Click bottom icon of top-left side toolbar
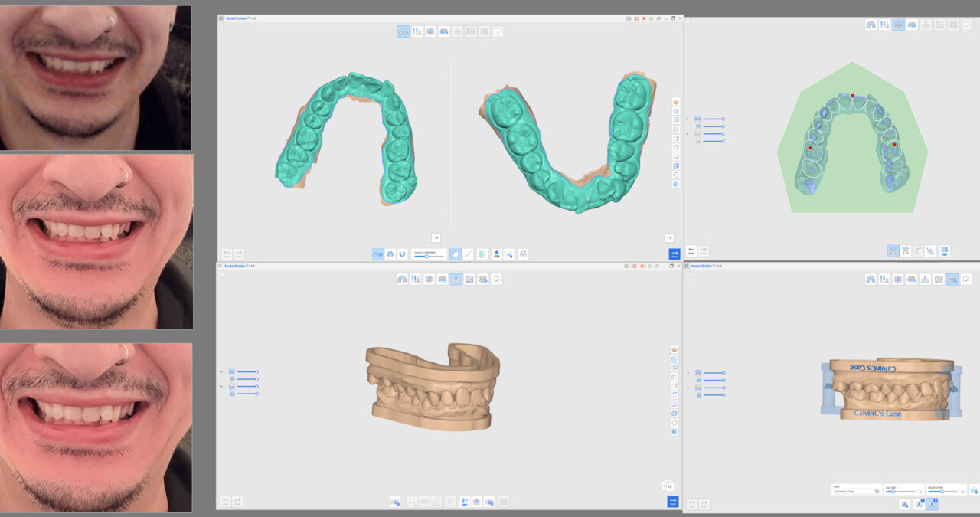This screenshot has width=980, height=517. [x=675, y=184]
